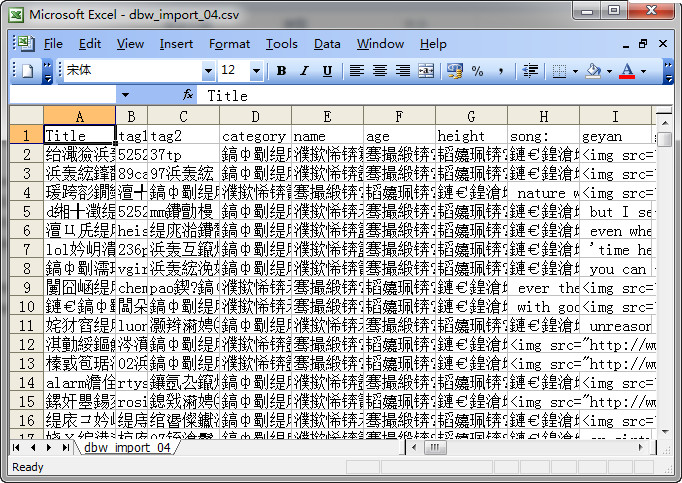This screenshot has height=483, width=682.
Task: Select column D header
Action: 255,116
